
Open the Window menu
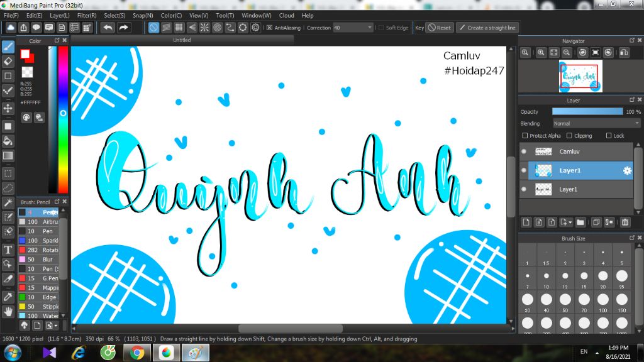(257, 15)
